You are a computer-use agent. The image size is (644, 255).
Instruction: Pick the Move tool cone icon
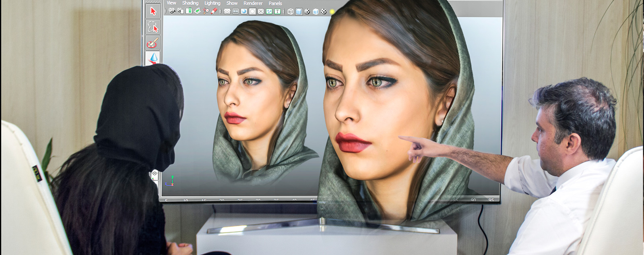[153, 58]
